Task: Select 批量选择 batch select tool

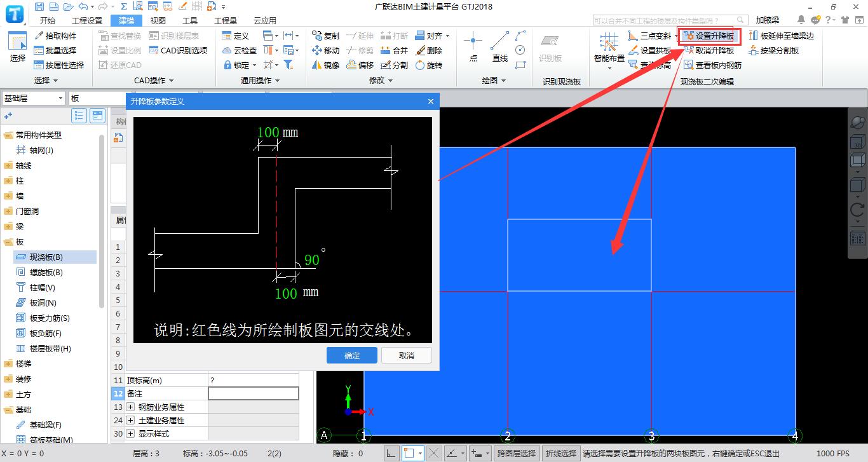Action: pos(55,50)
